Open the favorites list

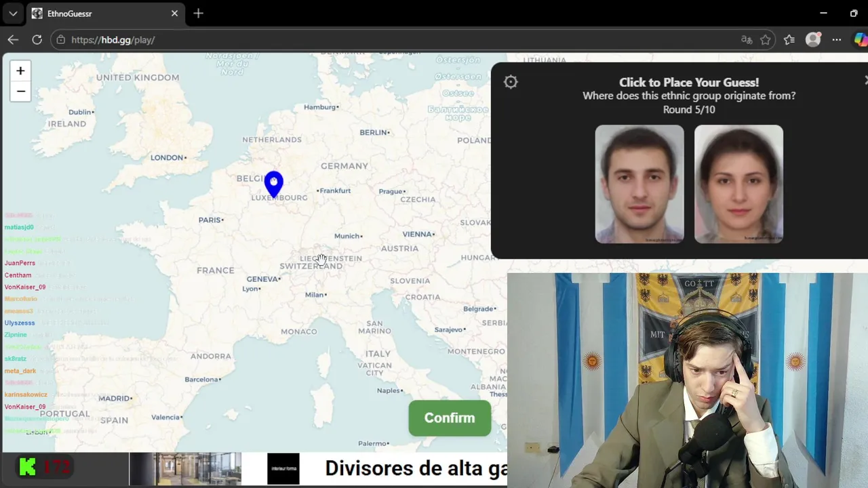(789, 40)
